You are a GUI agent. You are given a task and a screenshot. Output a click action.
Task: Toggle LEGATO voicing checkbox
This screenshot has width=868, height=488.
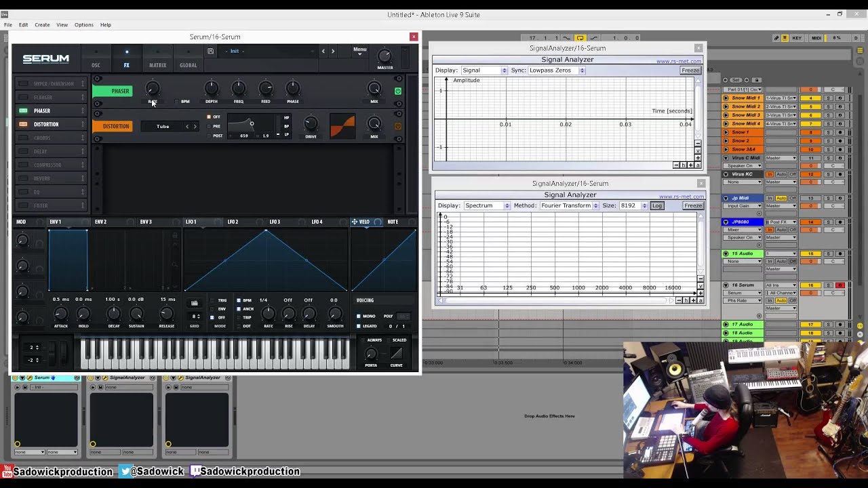click(x=359, y=326)
